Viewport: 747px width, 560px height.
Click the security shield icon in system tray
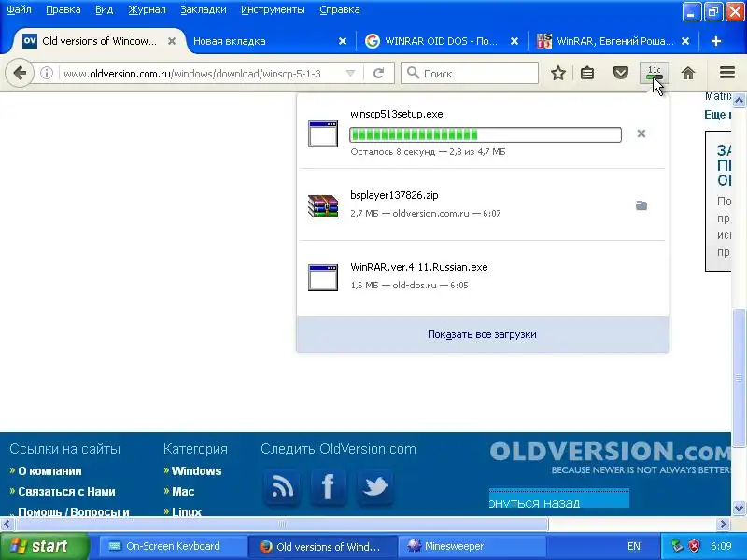pos(694,546)
